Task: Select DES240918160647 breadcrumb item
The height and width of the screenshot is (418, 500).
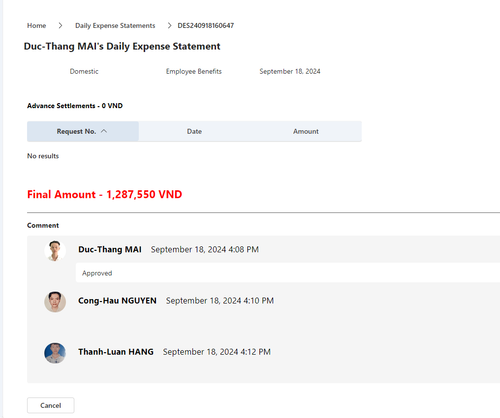Action: (206, 26)
